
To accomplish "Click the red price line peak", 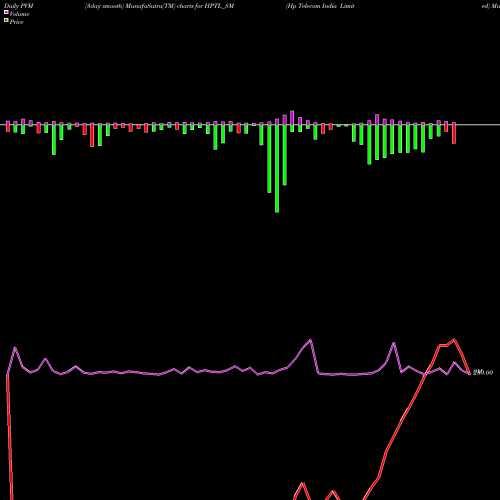I will [x=454, y=340].
